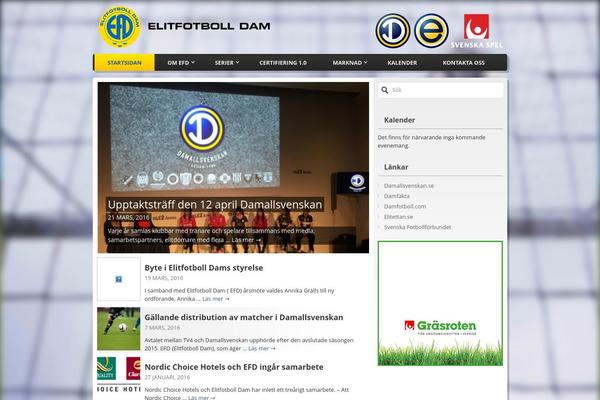Open the football match thumbnail

click(119, 329)
